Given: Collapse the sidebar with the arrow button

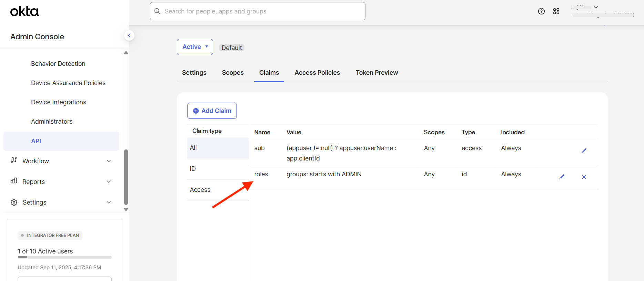Looking at the screenshot, I should click(x=129, y=35).
